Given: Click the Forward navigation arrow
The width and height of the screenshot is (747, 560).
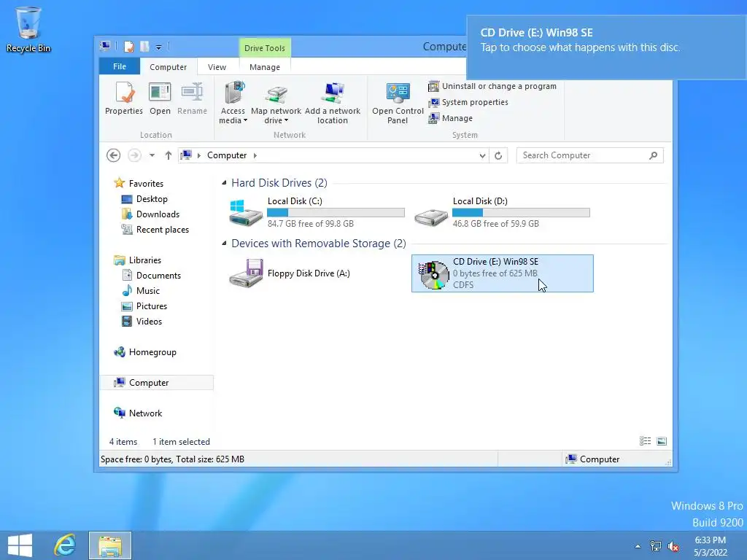Looking at the screenshot, I should 134,155.
